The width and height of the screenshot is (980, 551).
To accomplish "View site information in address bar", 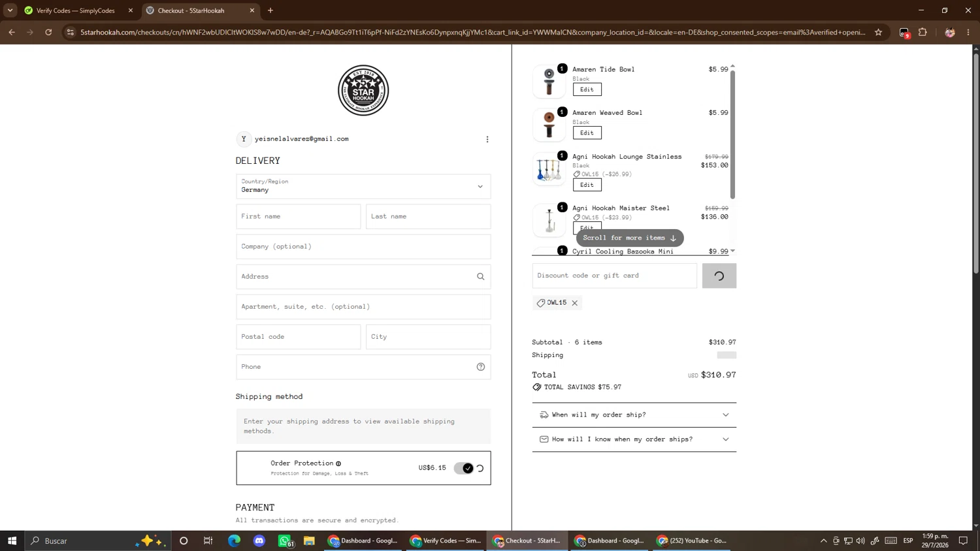I will pos(71,32).
